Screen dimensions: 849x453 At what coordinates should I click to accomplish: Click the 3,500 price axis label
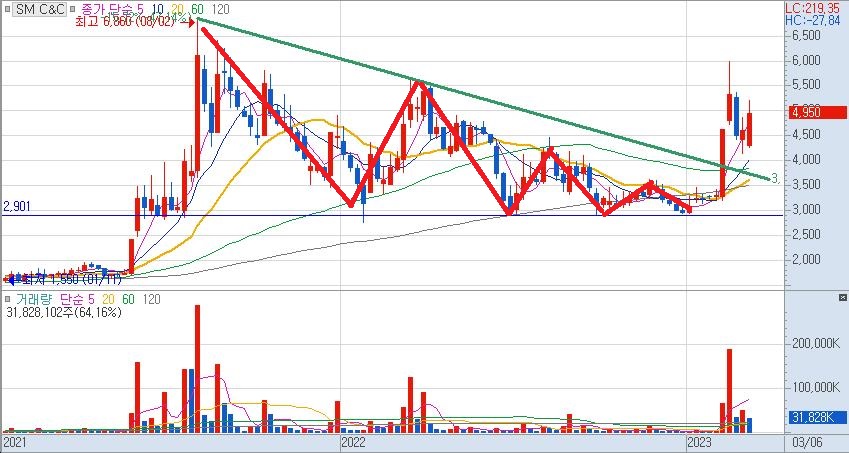click(805, 185)
